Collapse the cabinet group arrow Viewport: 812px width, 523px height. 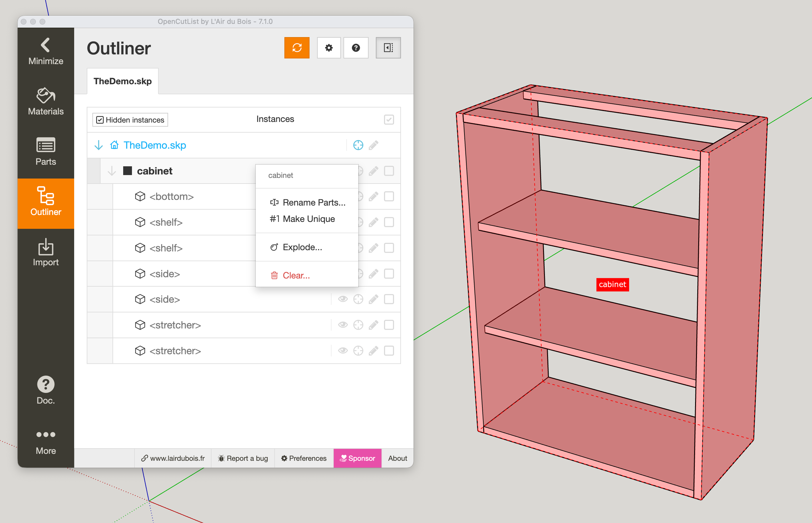[112, 171]
